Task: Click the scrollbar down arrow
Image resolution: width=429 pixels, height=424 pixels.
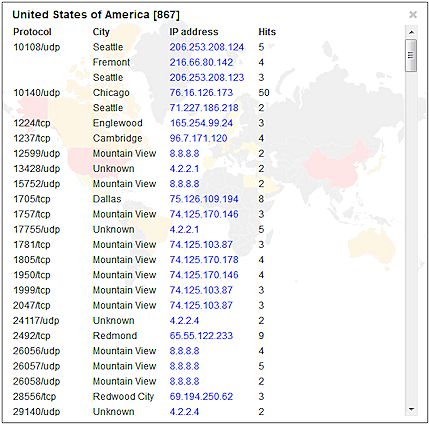Action: tap(411, 409)
